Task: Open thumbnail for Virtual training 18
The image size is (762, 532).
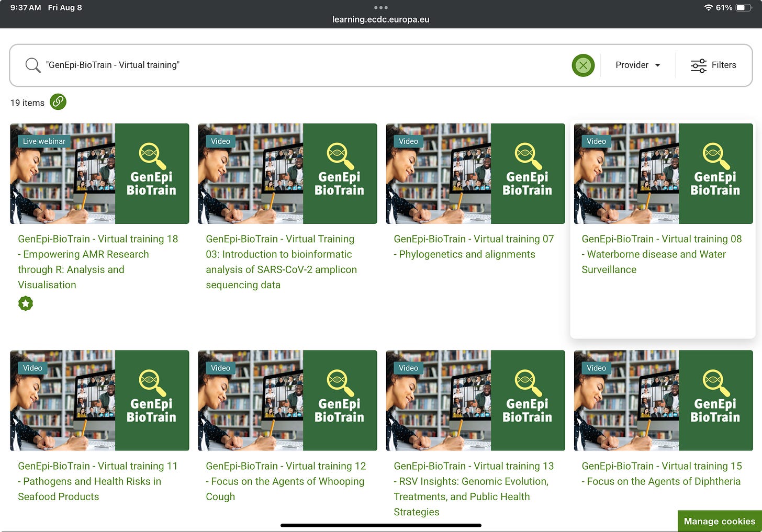Action: (x=99, y=174)
